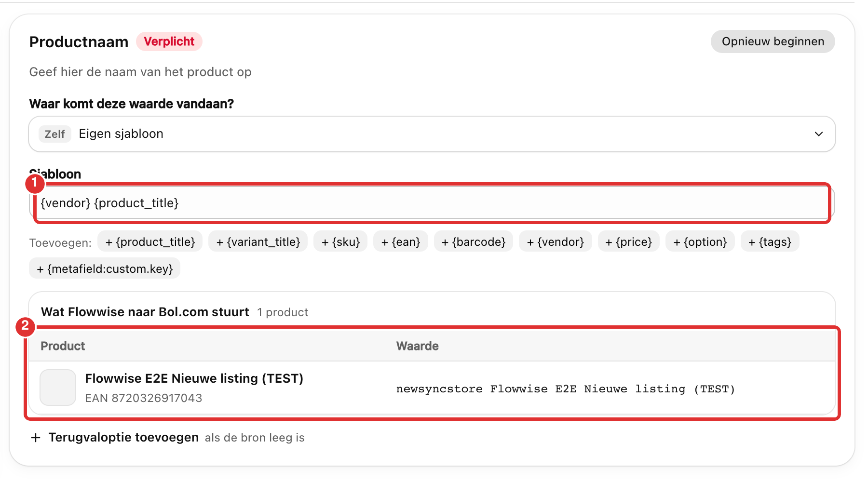This screenshot has width=868, height=482.
Task: Add the {product_title} token
Action: click(x=150, y=241)
